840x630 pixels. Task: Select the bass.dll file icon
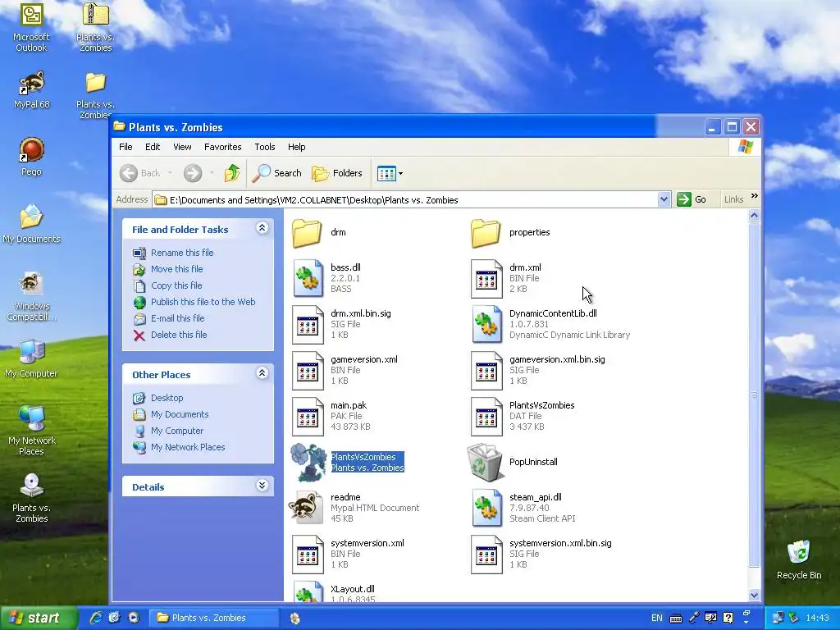click(308, 278)
